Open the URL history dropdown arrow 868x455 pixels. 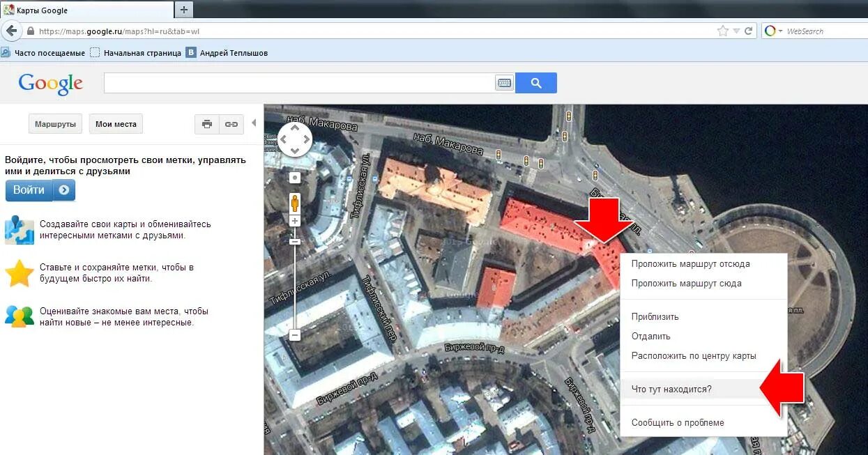[736, 31]
